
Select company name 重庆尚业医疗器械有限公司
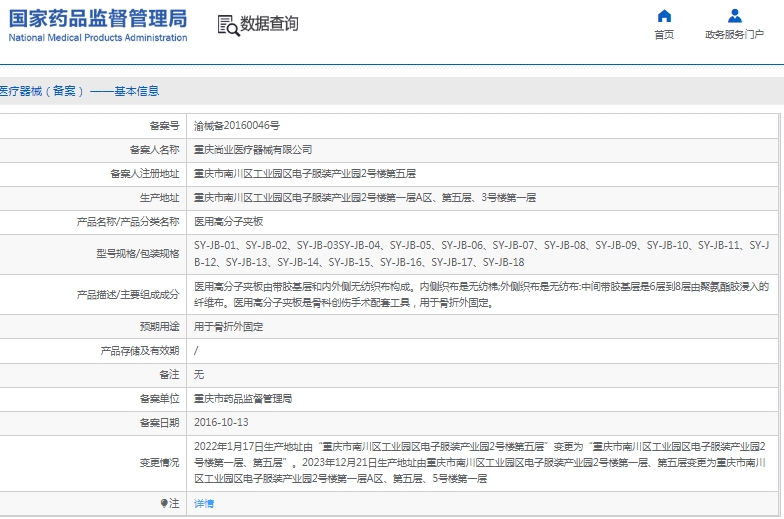[x=253, y=150]
